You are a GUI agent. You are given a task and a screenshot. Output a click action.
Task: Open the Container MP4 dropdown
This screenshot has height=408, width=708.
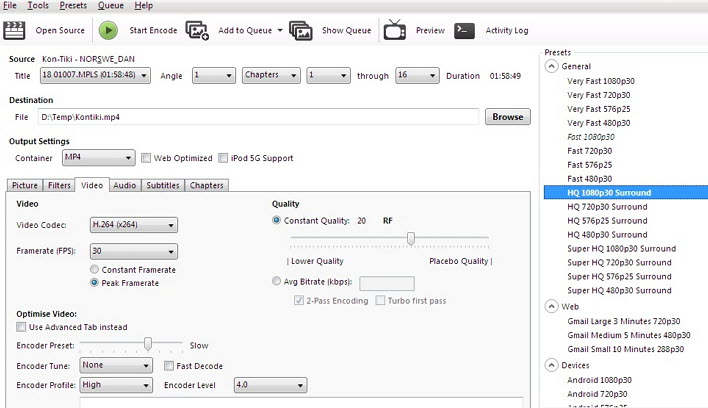click(98, 158)
